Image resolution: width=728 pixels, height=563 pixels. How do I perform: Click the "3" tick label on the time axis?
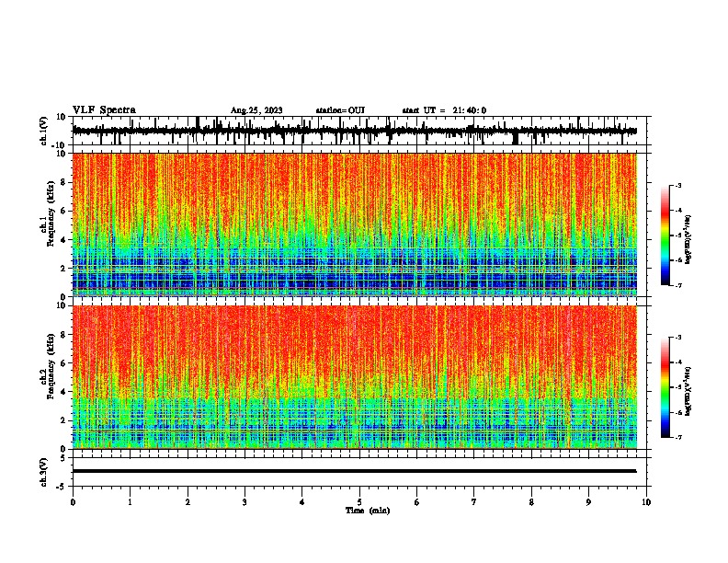[x=245, y=502]
